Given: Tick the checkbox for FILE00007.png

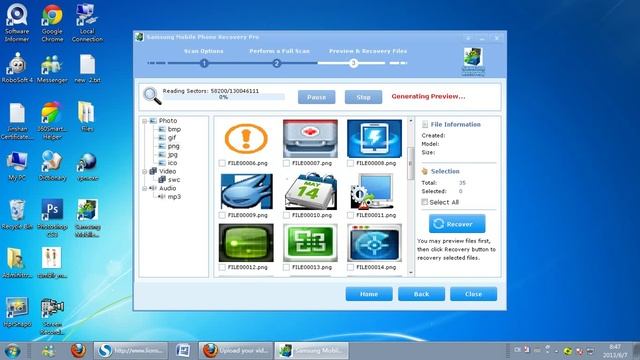Looking at the screenshot, I should pyautogui.click(x=286, y=163).
